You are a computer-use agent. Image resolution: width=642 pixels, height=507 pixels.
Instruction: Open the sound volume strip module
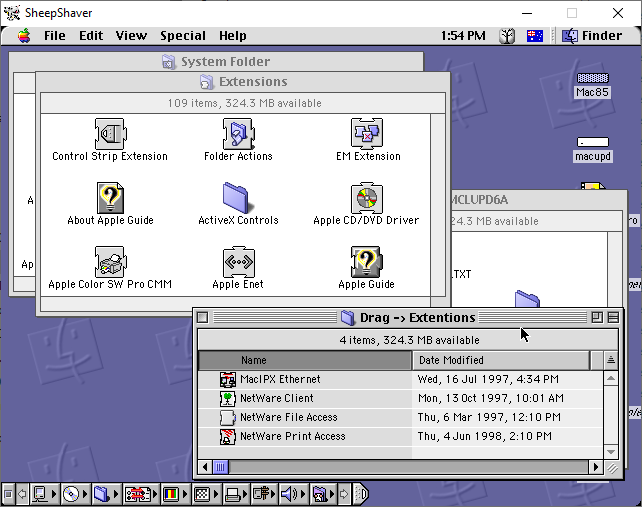click(x=293, y=494)
